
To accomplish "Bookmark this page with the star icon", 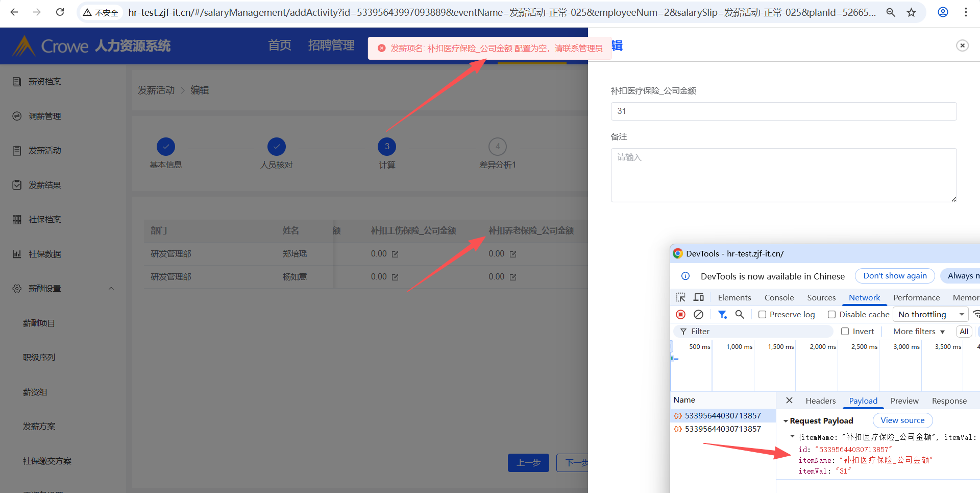I will click(912, 12).
